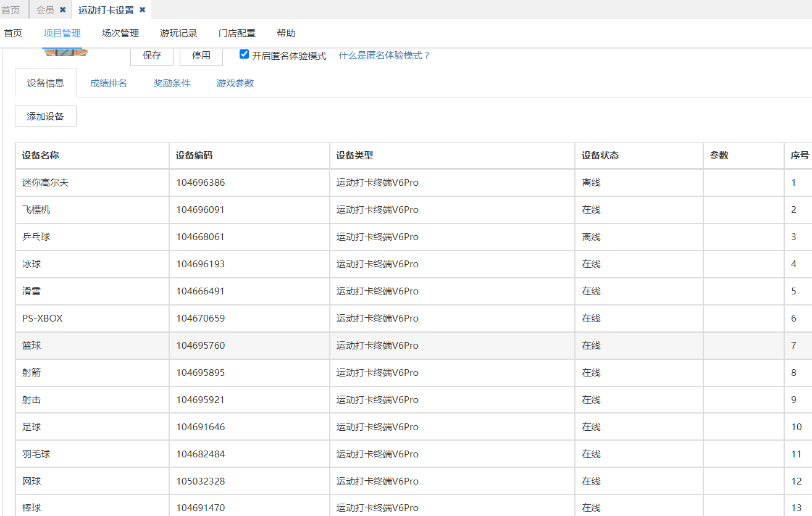Click 离线 status in 乒乓球 row
This screenshot has width=812, height=516.
tap(591, 237)
